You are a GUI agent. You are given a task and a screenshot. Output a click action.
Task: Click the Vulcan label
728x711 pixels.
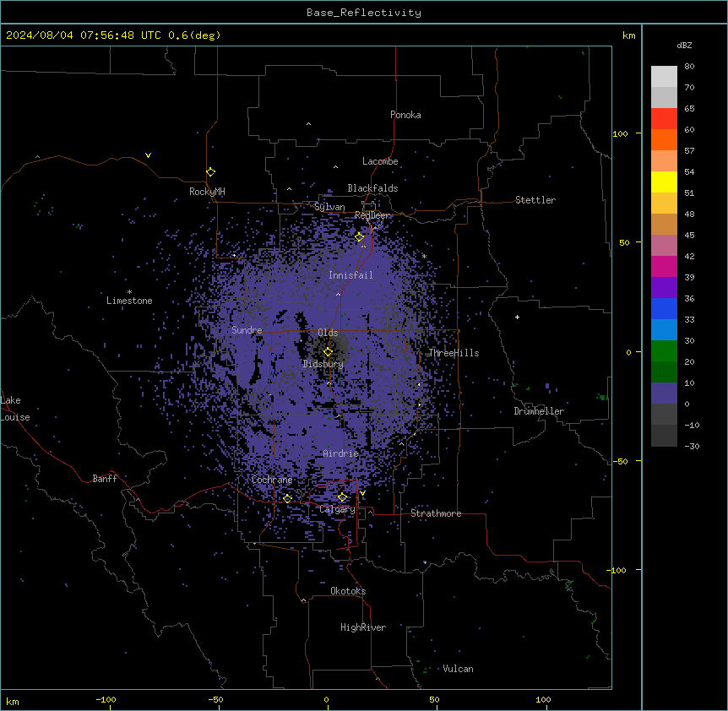coord(458,669)
